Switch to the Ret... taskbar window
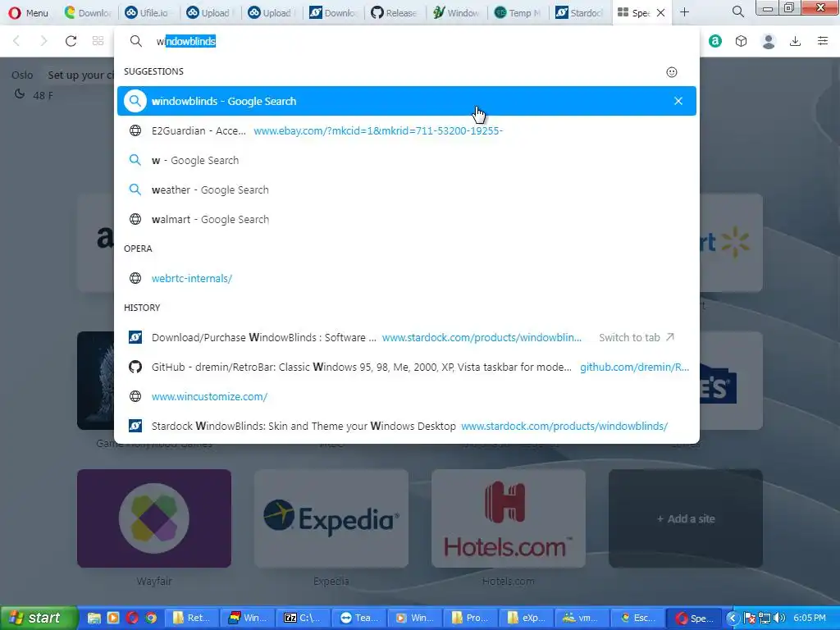Screen dimensions: 840x630 click(x=192, y=618)
